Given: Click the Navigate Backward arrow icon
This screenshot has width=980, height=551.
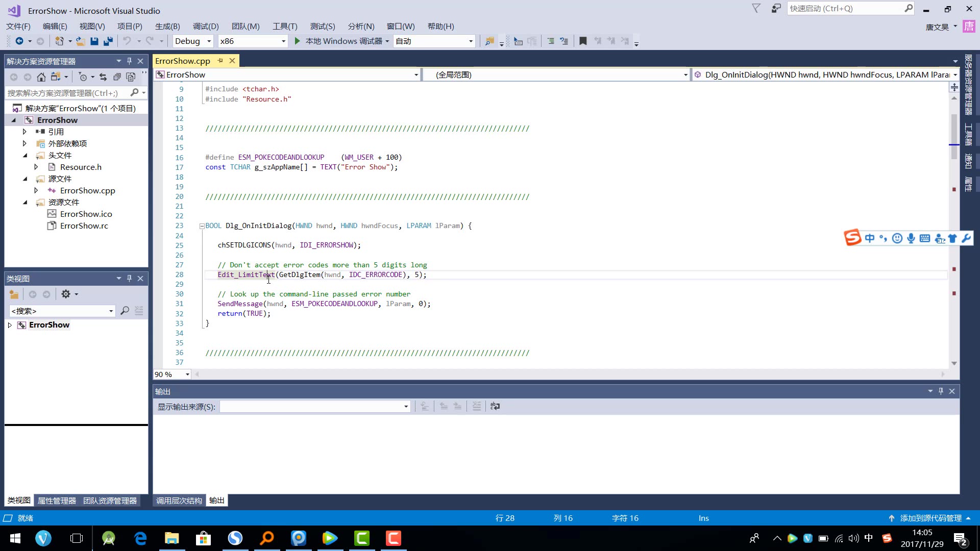Looking at the screenshot, I should click(x=19, y=41).
